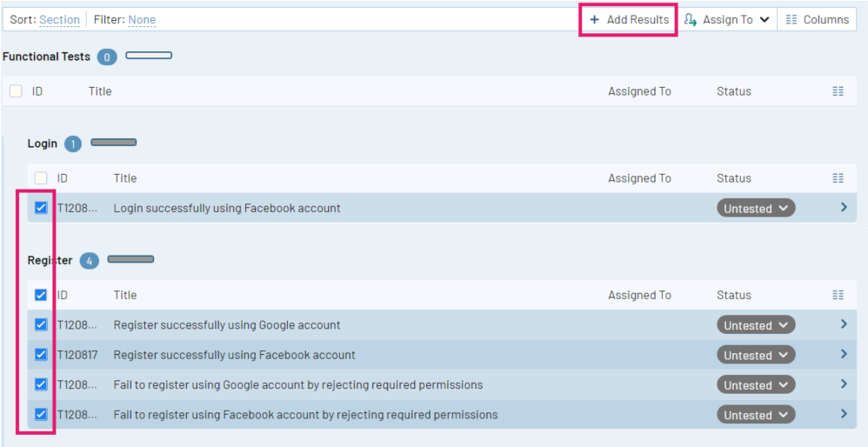Open details arrow for Login using Facebook test

click(843, 208)
